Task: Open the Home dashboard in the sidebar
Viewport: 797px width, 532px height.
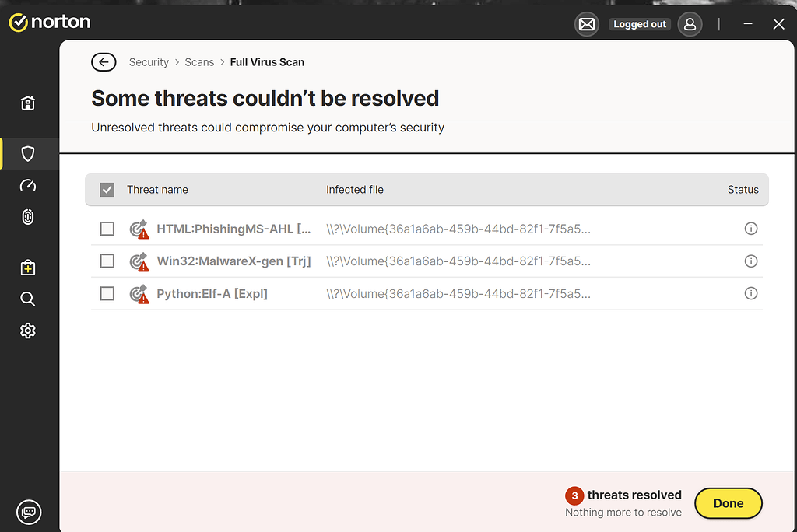Action: 28,103
